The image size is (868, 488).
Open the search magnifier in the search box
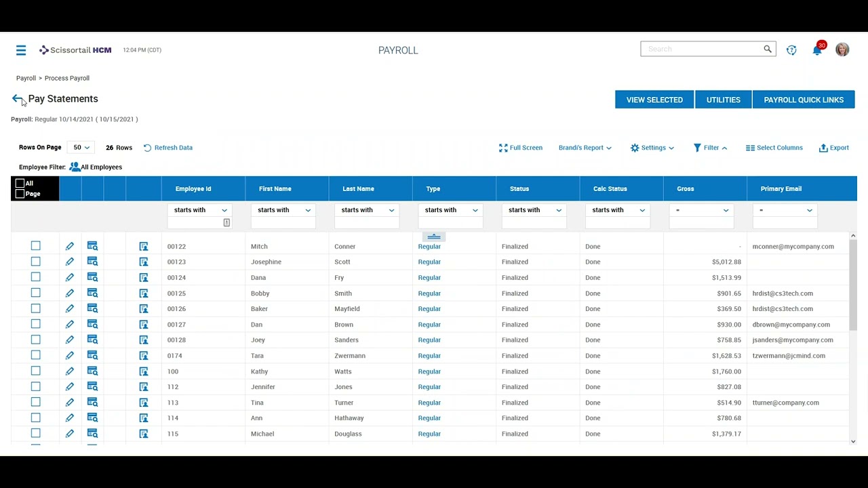pos(767,48)
